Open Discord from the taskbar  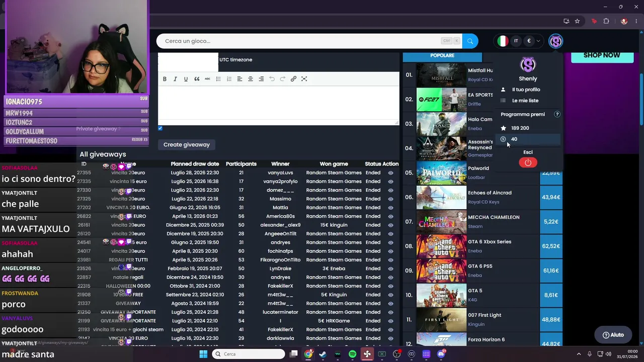pyautogui.click(x=441, y=354)
